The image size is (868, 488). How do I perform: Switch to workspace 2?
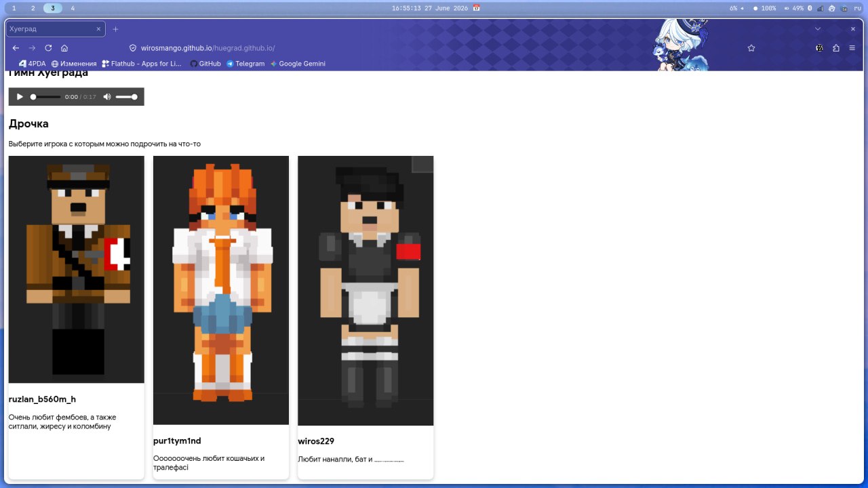[x=33, y=8]
